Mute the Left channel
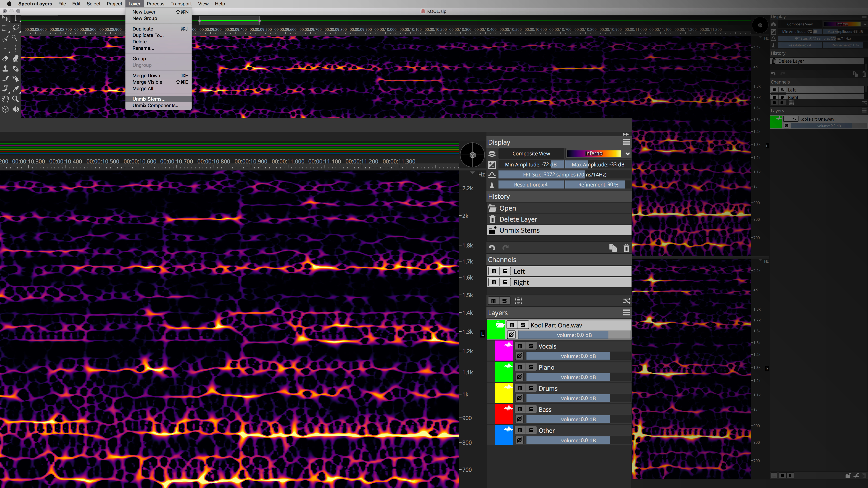This screenshot has width=868, height=488. pyautogui.click(x=494, y=271)
